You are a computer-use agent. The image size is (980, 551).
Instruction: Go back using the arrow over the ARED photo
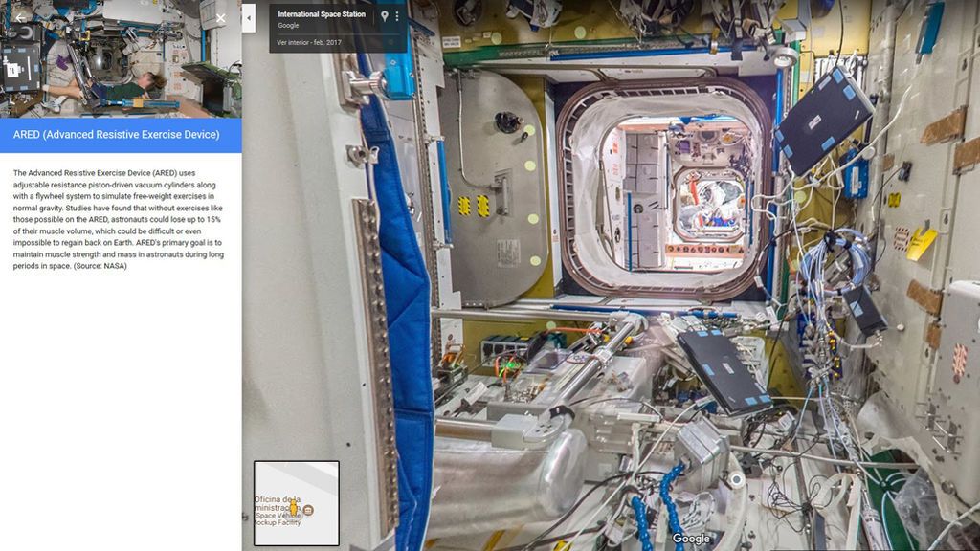(20, 18)
